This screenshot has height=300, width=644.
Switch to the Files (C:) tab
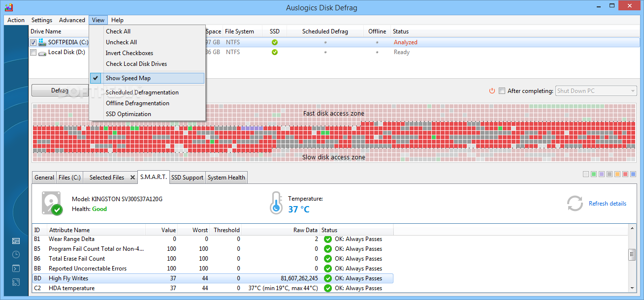(69, 178)
